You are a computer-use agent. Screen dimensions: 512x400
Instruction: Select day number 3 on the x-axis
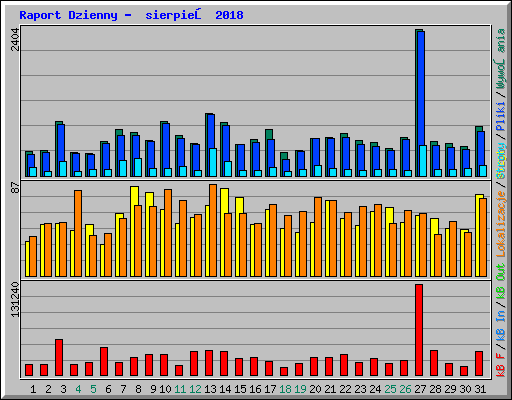pyautogui.click(x=63, y=389)
